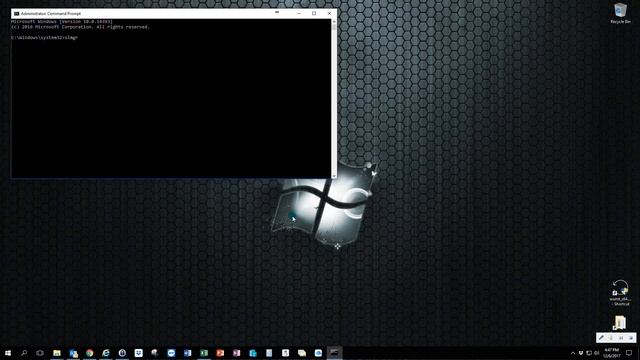This screenshot has width=640, height=360.
Task: Click the rightmost button of the recorder toolbar
Action: (x=631, y=338)
